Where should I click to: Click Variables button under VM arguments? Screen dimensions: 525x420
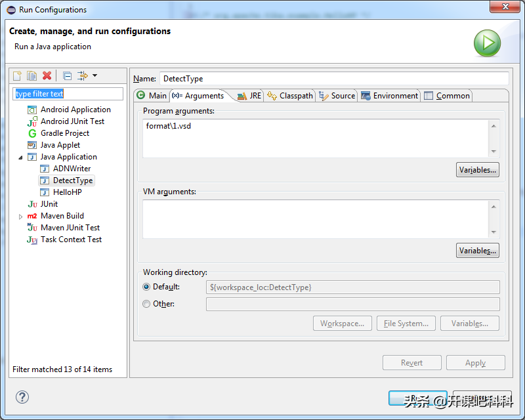click(x=478, y=251)
